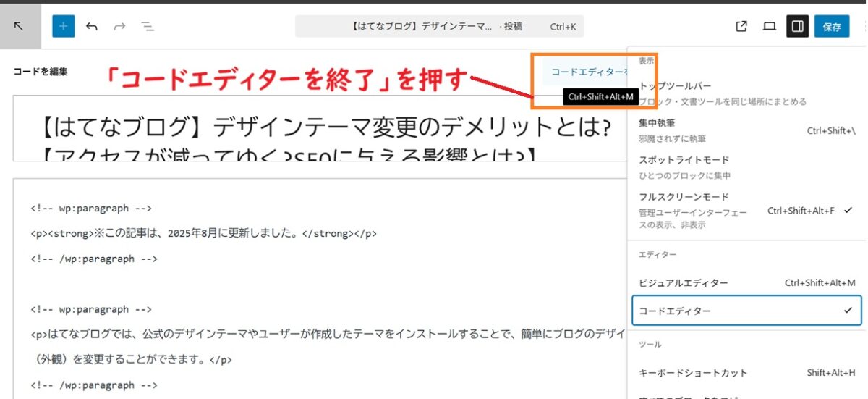The height and width of the screenshot is (399, 868).
Task: Switch to ビジュアルエディター
Action: [746, 282]
